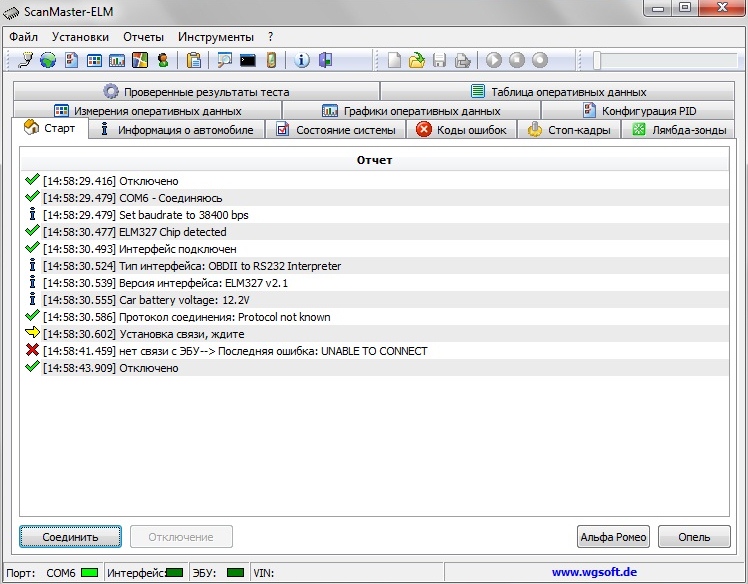Click the exit door toolbar icon
This screenshot has width=748, height=584.
coord(325,61)
